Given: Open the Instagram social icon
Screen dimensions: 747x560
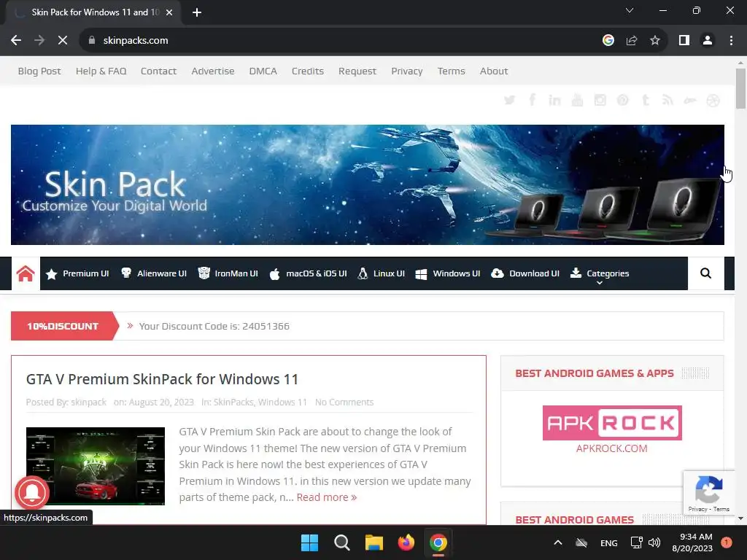Looking at the screenshot, I should 600,100.
